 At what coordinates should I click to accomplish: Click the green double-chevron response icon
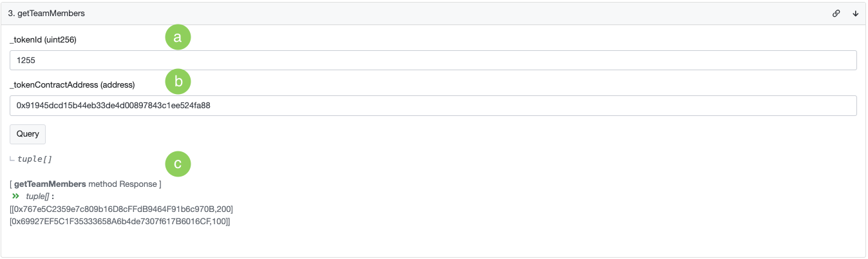point(16,196)
